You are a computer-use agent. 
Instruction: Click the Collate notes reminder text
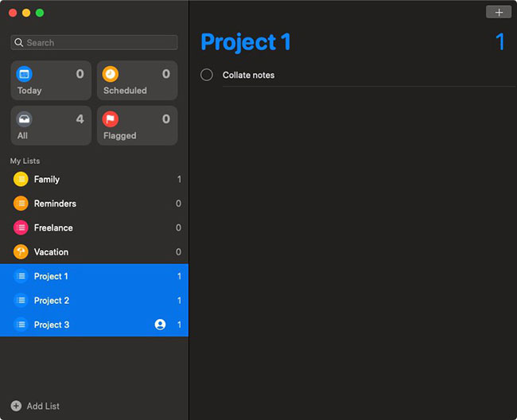click(x=249, y=75)
